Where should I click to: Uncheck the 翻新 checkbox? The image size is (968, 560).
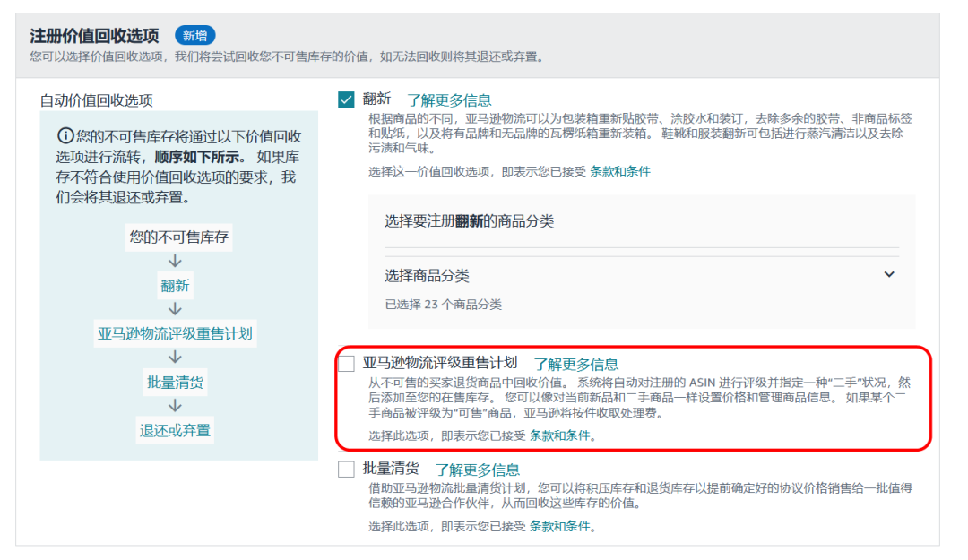tap(346, 99)
